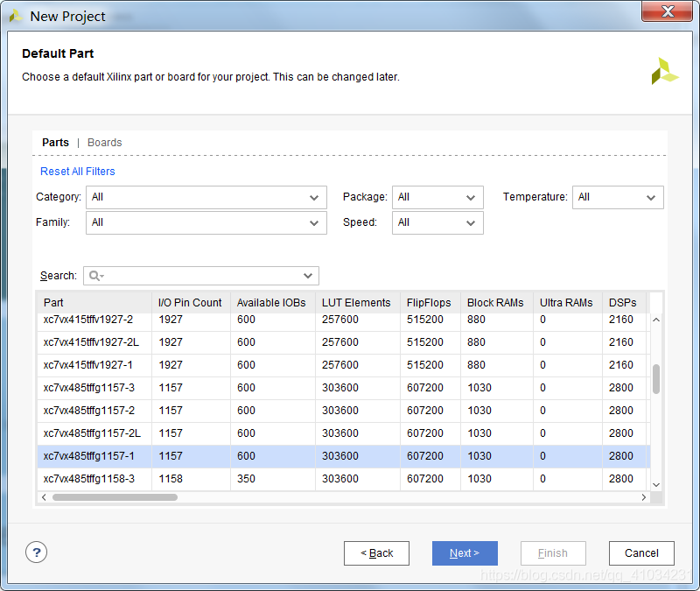Click the search magnifier icon
This screenshot has height=591, width=700.
coord(95,276)
